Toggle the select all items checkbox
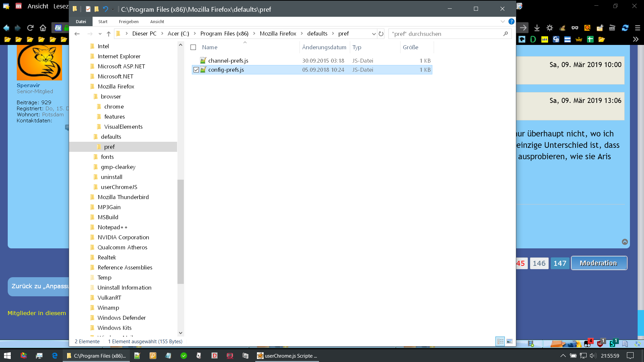The height and width of the screenshot is (362, 644). point(193,47)
